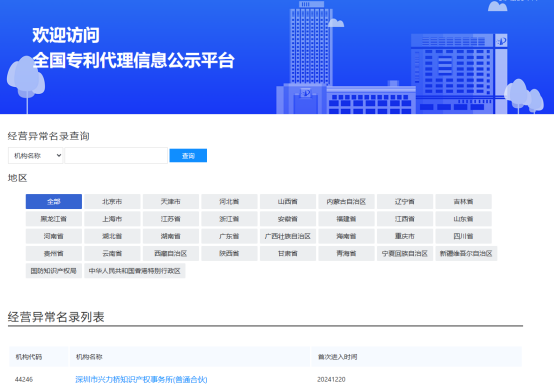Image resolution: width=554 pixels, height=391 pixels.
Task: Click the search keyword input field
Action: pos(116,156)
